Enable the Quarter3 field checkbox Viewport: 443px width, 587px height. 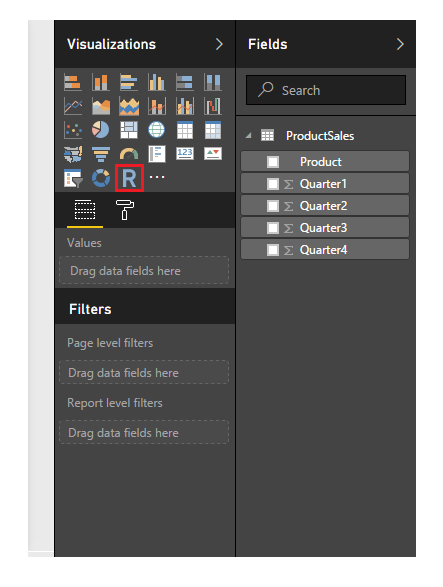click(x=273, y=228)
